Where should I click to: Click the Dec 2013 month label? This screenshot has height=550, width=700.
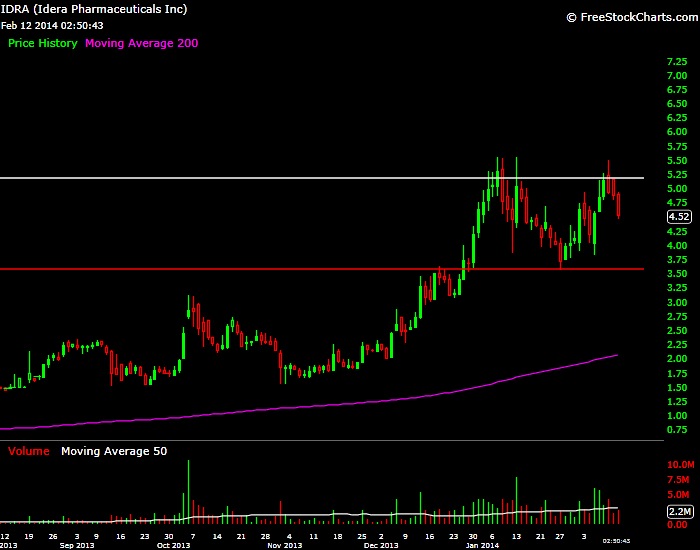click(x=381, y=545)
